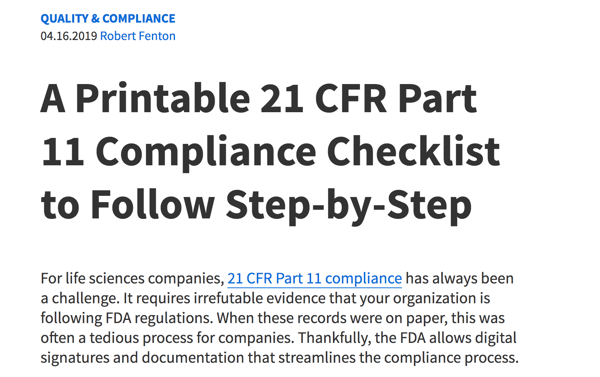600x377 pixels.
Task: Click the word "Checklist" in the headline
Action: tap(413, 152)
